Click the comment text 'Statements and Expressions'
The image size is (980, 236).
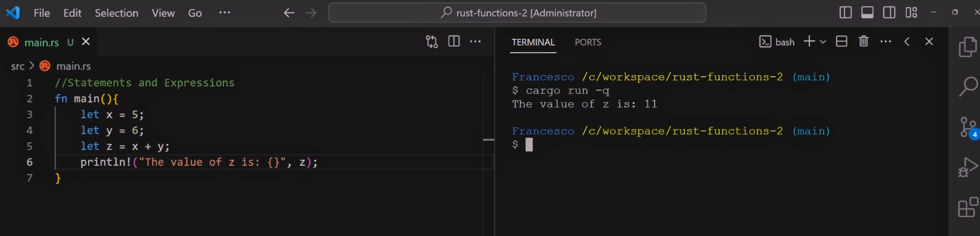pyautogui.click(x=151, y=83)
